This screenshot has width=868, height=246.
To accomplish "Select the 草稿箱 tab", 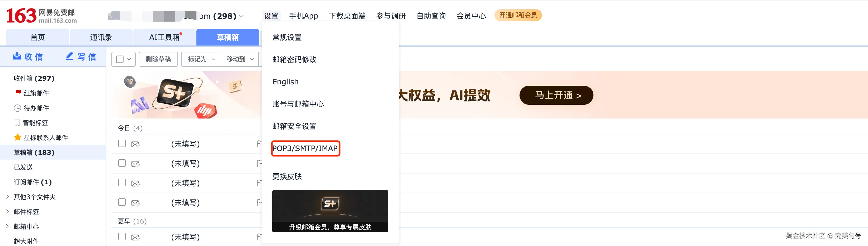I will click(x=228, y=37).
